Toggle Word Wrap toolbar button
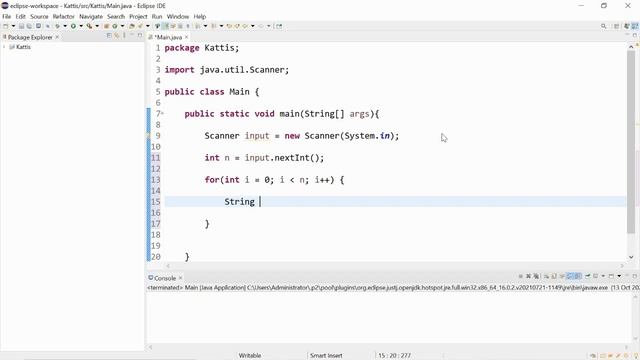Viewport: 640px width, 360px height. coord(173,26)
